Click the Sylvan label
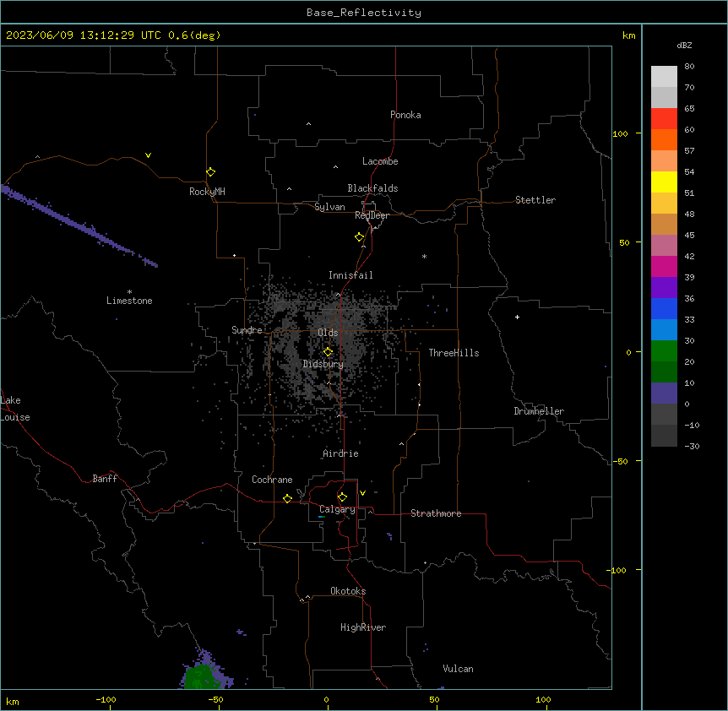 pyautogui.click(x=329, y=207)
